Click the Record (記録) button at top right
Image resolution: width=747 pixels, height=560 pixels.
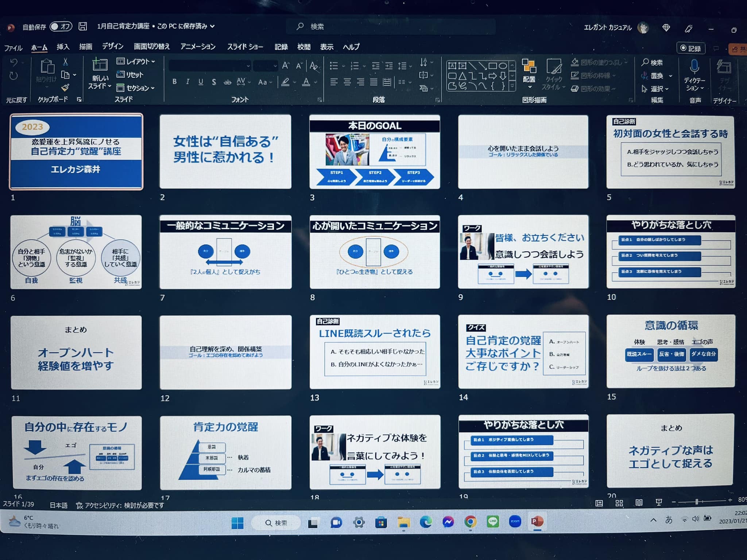pos(691,48)
